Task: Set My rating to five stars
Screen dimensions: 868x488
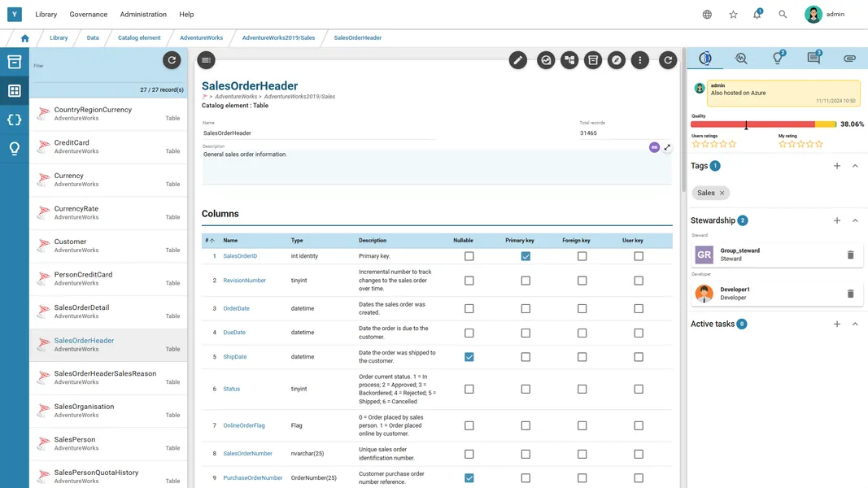Action: click(x=819, y=145)
